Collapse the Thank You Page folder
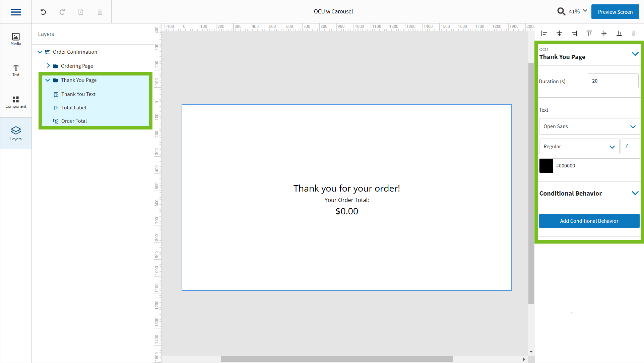This screenshot has height=363, width=644. (x=48, y=80)
